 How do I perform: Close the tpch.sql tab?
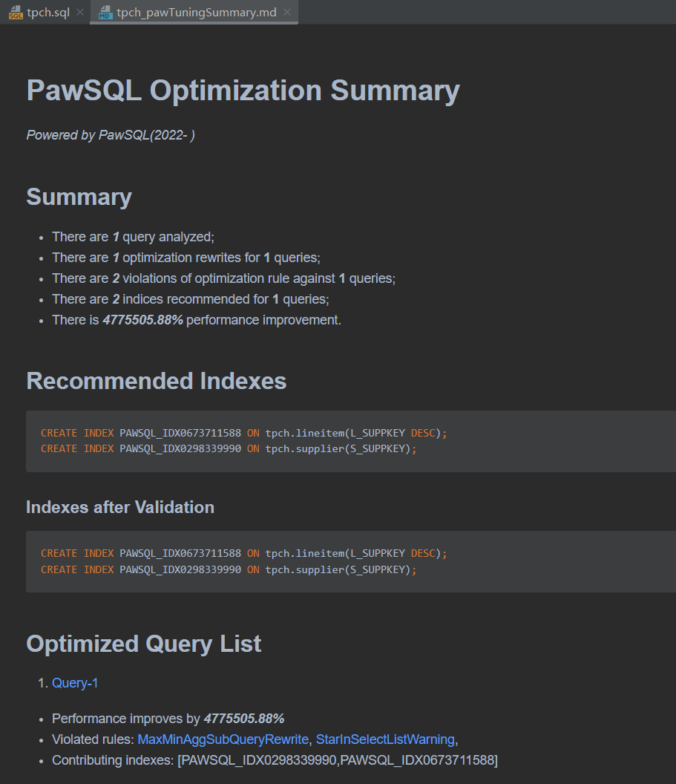pyautogui.click(x=80, y=13)
